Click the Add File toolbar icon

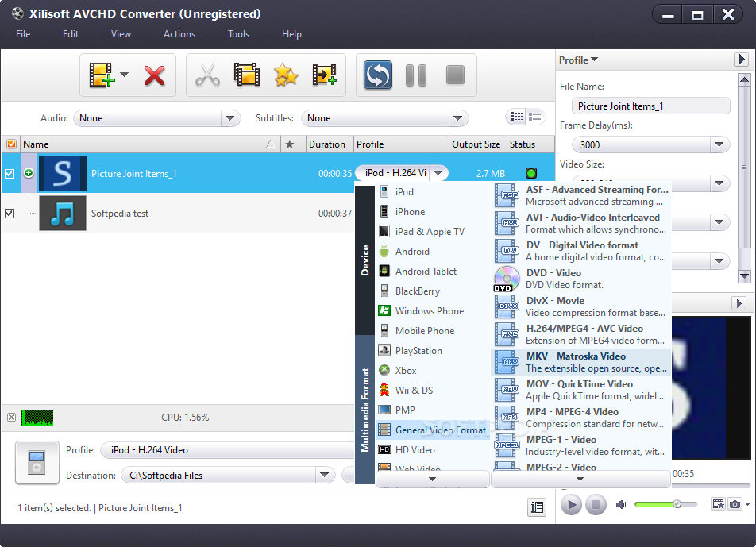102,75
